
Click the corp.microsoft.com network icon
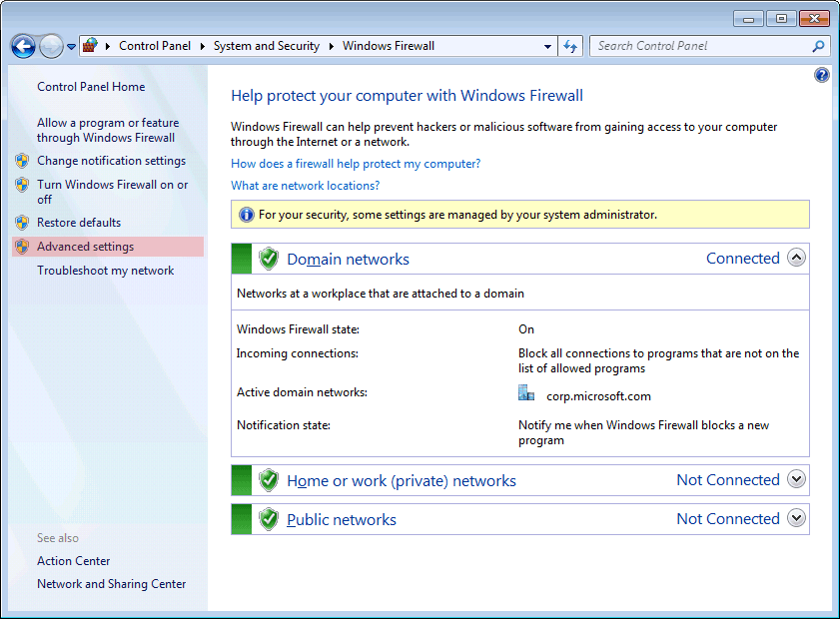pos(526,393)
